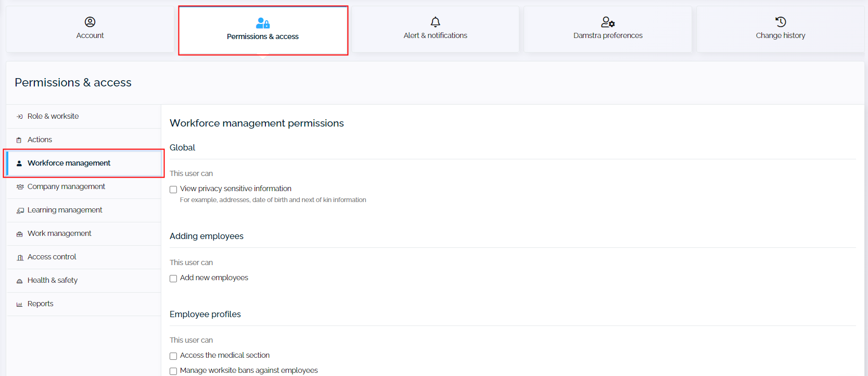The height and width of the screenshot is (376, 868).
Task: Select Workforce management sidebar item
Action: click(69, 163)
